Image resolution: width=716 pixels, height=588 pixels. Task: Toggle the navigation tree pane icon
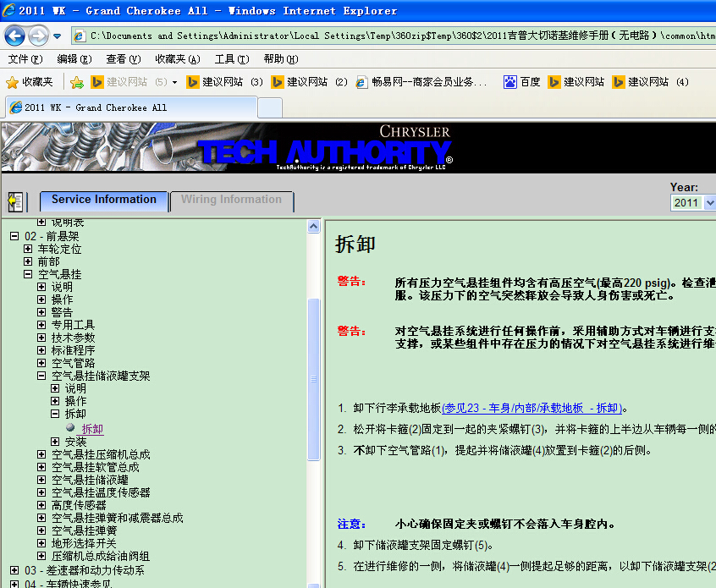[x=15, y=201]
